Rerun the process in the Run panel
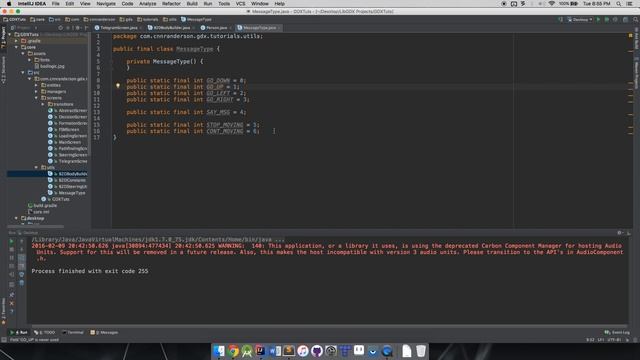The height and width of the screenshot is (360, 640). pos(11,241)
